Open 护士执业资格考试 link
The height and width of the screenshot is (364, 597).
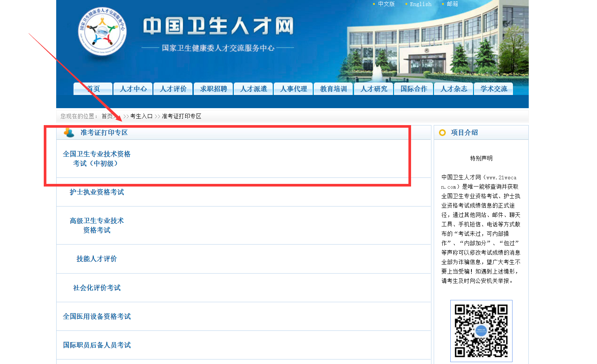(97, 192)
